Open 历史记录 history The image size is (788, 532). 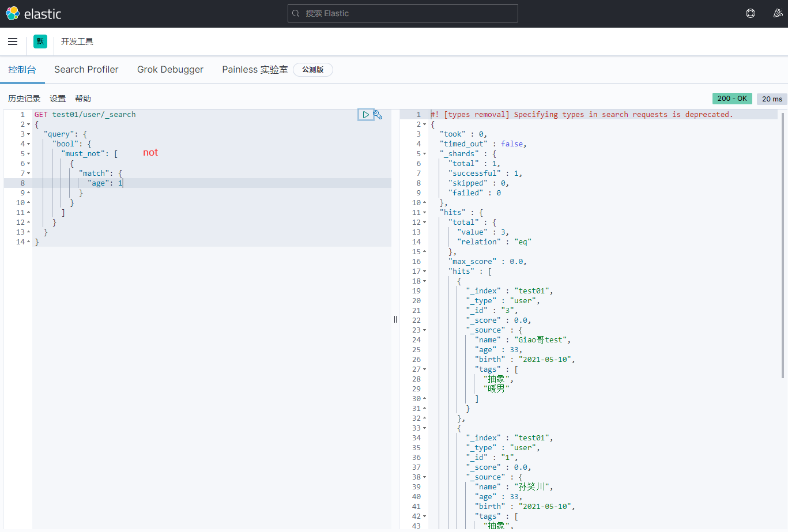[x=24, y=99]
